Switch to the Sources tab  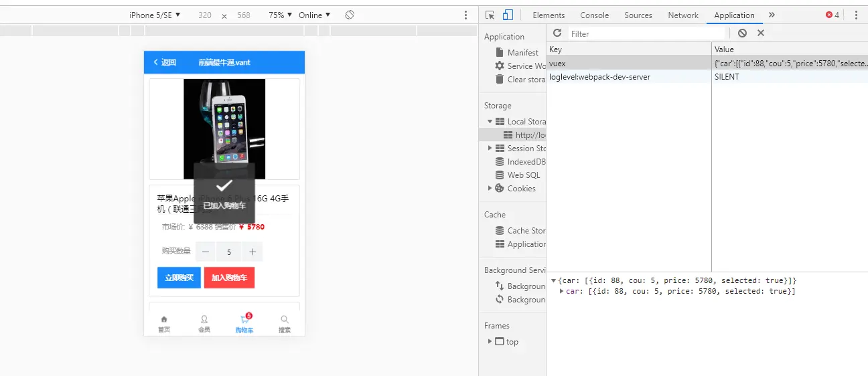click(x=638, y=15)
